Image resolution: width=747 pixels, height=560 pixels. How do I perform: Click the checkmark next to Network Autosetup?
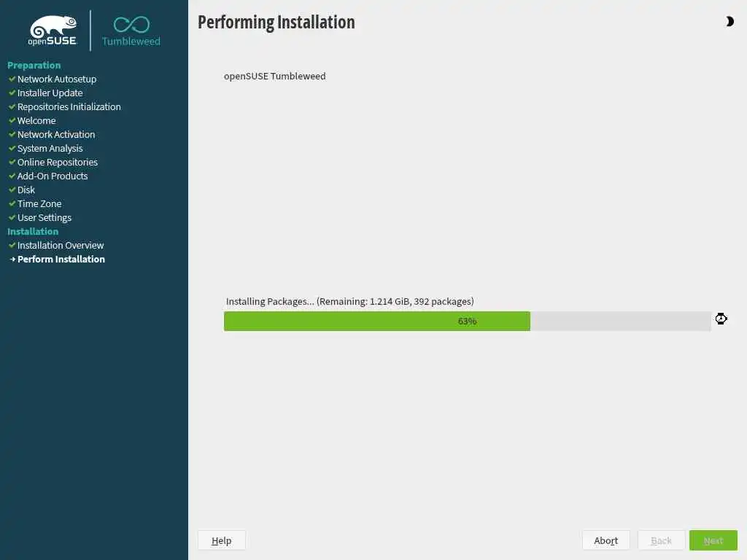point(12,79)
